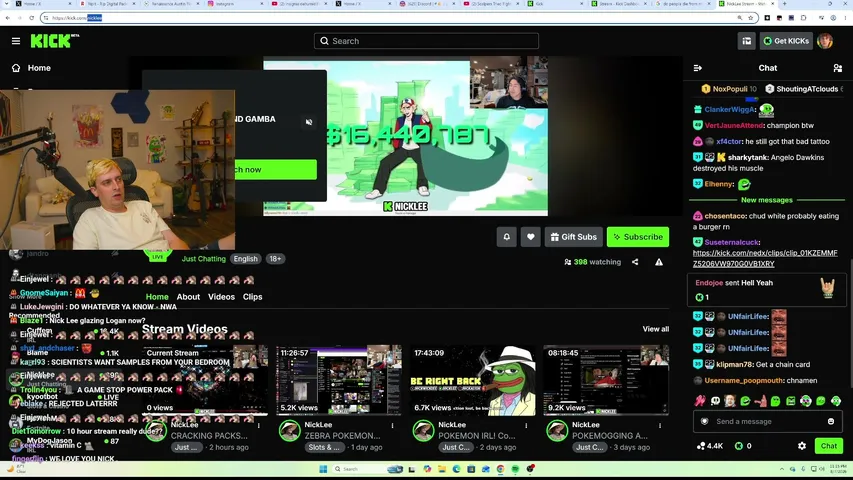Open the 08:18:45 POKEMOGGING video thumbnail
This screenshot has width=853, height=480.
pyautogui.click(x=606, y=380)
